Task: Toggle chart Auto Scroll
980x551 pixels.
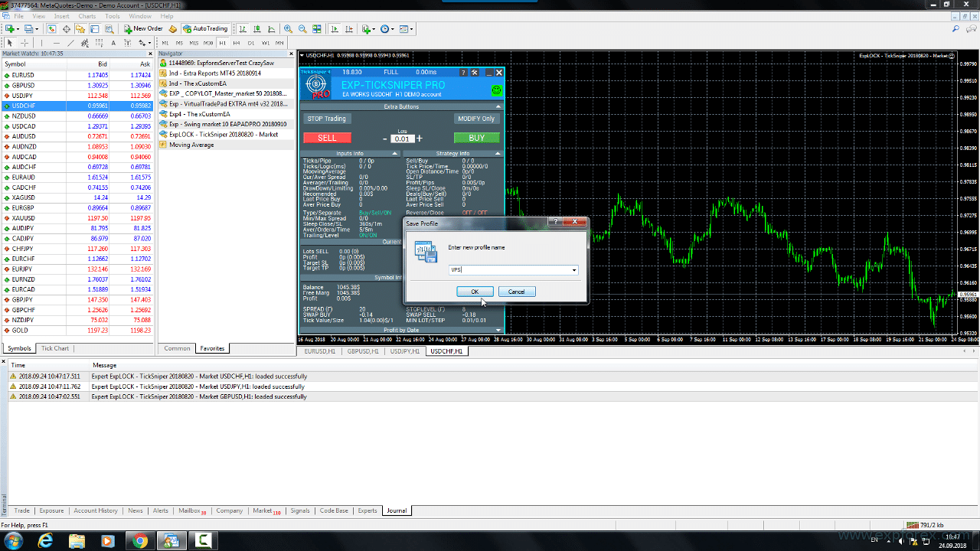Action: 334,29
